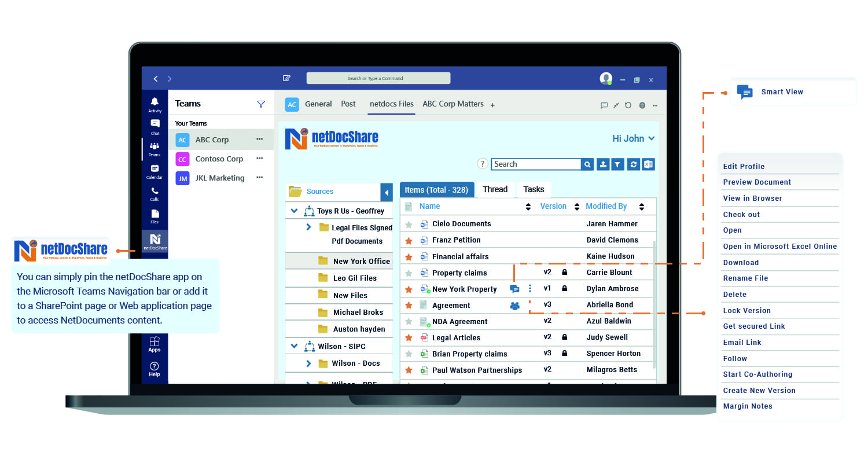Open more options for Contoso Corp team
The width and height of the screenshot is (868, 463).
pos(259,159)
